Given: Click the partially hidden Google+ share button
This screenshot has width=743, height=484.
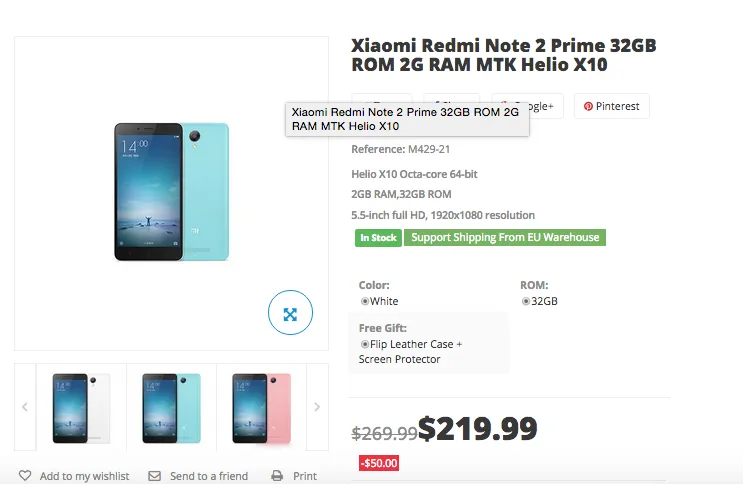Looking at the screenshot, I should click(545, 106).
